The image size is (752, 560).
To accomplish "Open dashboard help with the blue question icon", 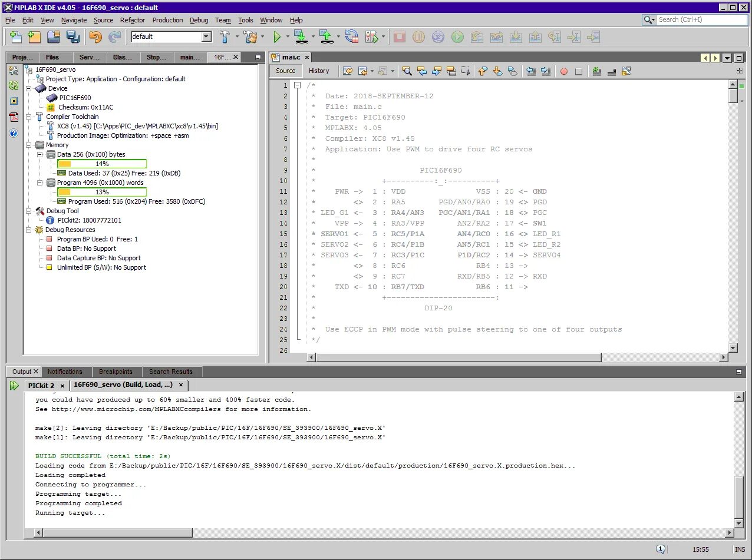I will click(14, 133).
